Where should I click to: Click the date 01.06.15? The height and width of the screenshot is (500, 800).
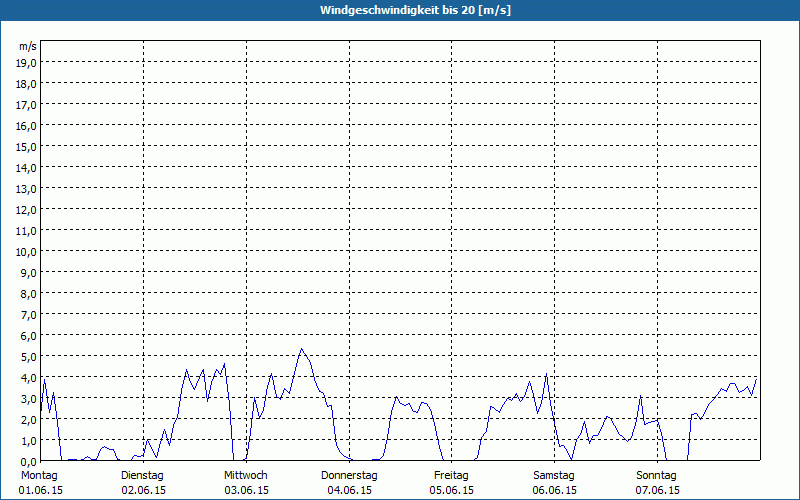[41, 490]
